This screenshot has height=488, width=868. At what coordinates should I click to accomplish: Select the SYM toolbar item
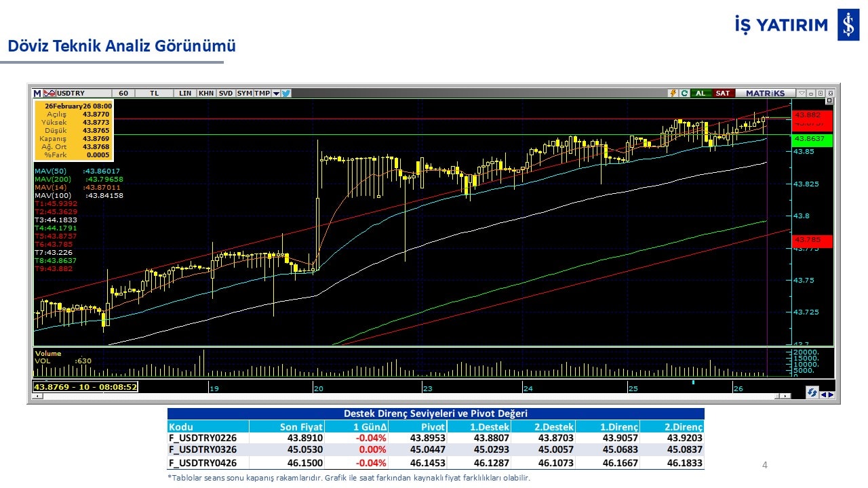point(245,93)
